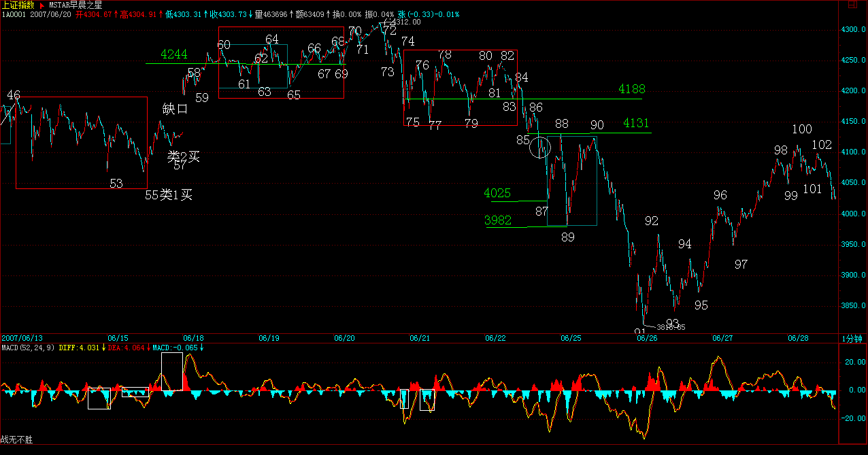868x455 pixels.
Task: Click the 4000.0 mark on price axis
Action: pos(850,214)
